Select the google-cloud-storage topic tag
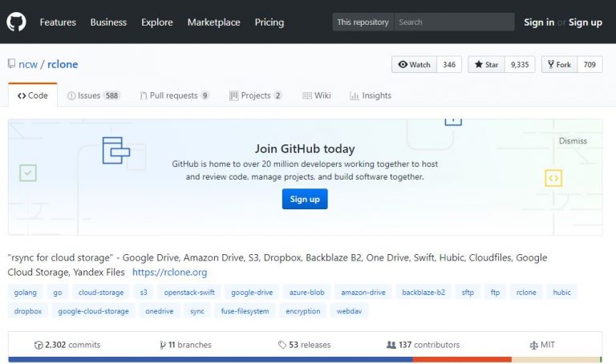Screen dimensions: 616x364 93,311
